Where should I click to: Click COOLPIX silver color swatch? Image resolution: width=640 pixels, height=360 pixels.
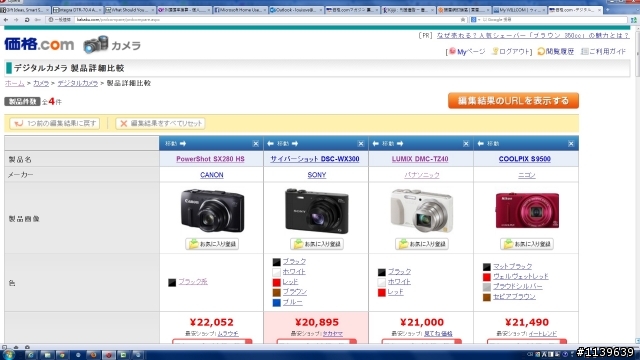[487, 287]
